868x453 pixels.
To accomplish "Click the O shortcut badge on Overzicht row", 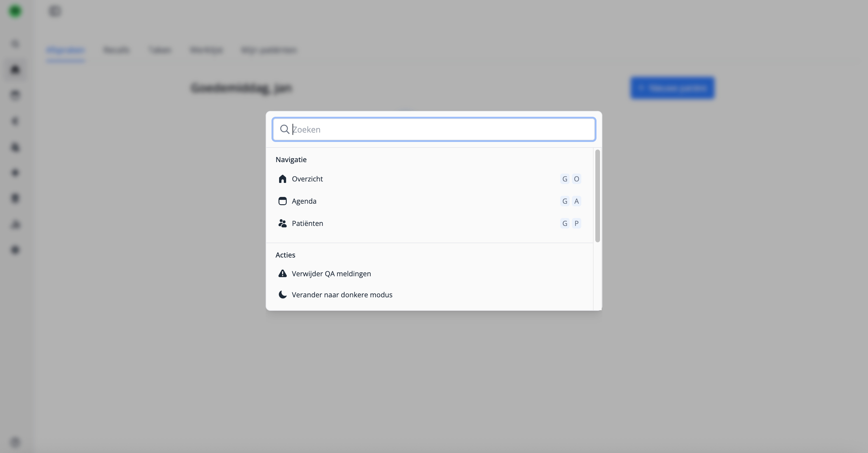I will pyautogui.click(x=577, y=179).
